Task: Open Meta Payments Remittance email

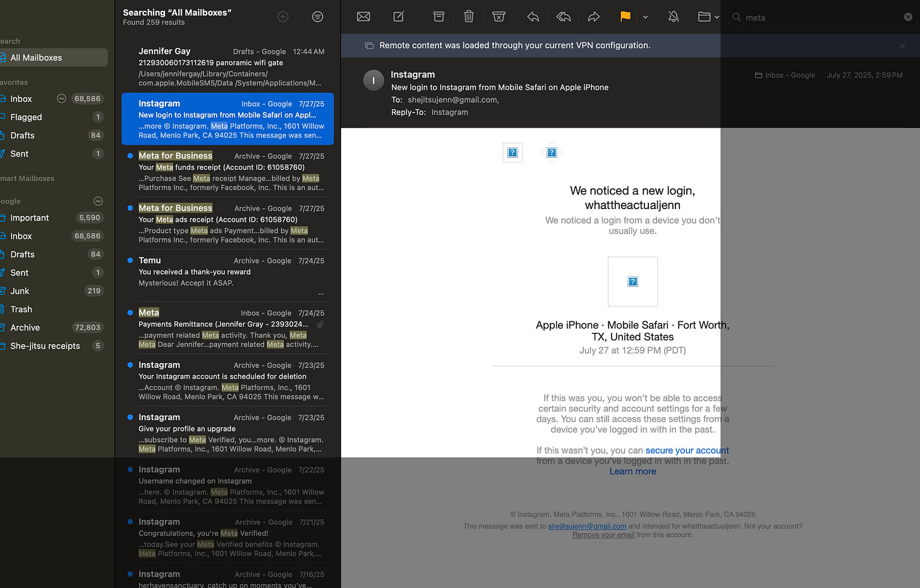Action: tap(227, 329)
